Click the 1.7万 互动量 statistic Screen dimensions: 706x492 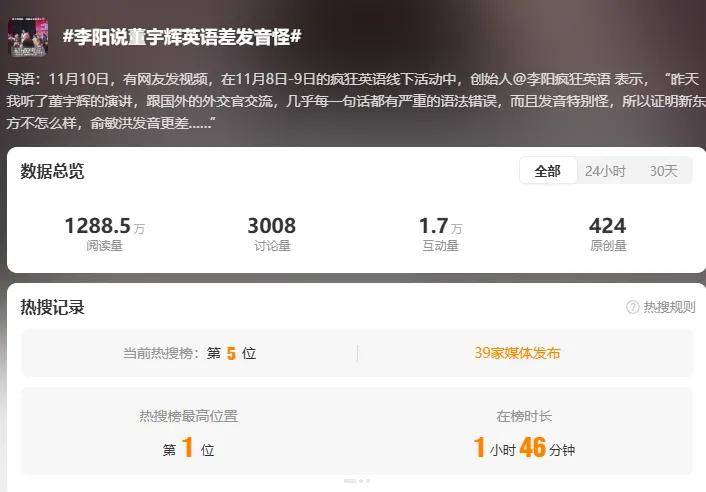[x=440, y=233]
